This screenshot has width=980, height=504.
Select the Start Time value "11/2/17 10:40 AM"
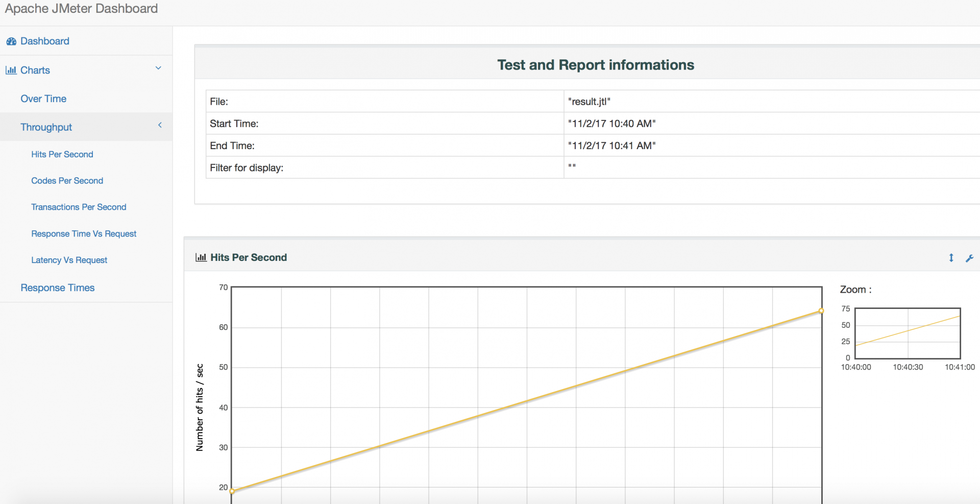pyautogui.click(x=611, y=124)
